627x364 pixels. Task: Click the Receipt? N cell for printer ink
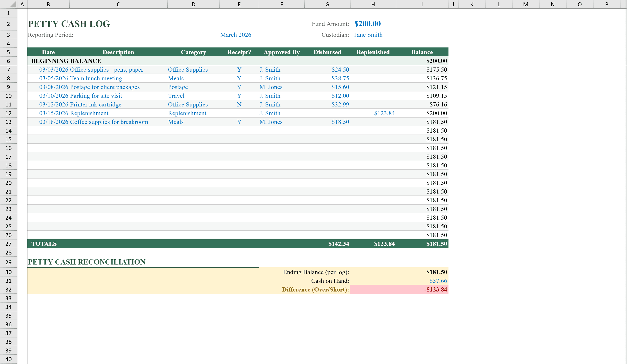239,104
